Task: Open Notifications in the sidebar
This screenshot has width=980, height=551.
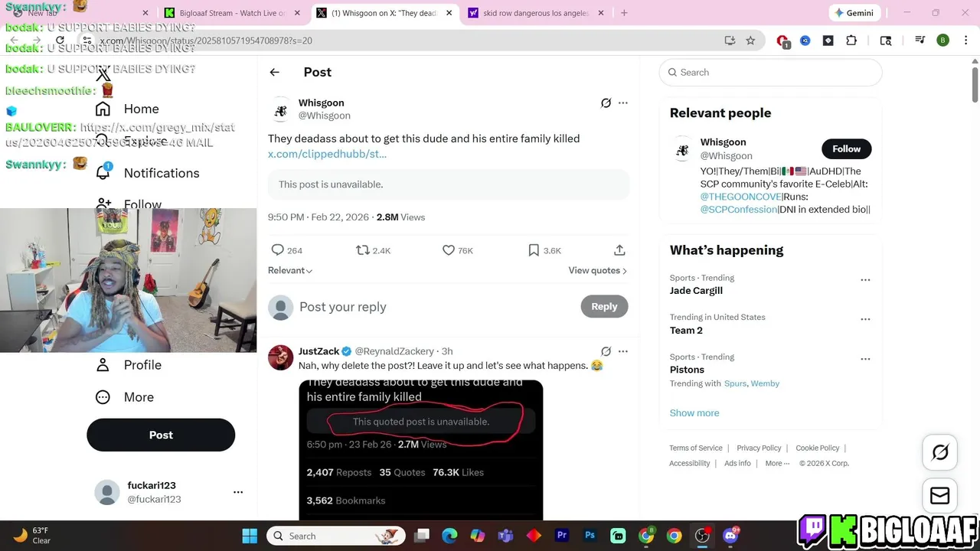Action: 162,173
